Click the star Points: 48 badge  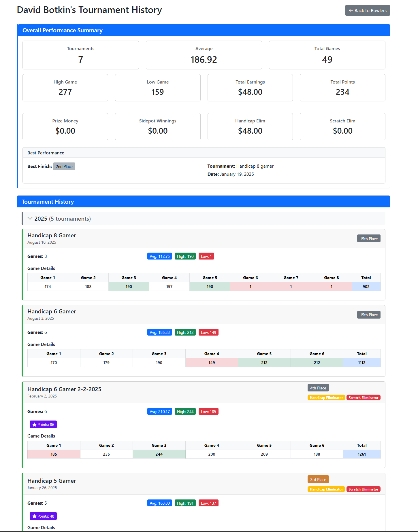(43, 516)
